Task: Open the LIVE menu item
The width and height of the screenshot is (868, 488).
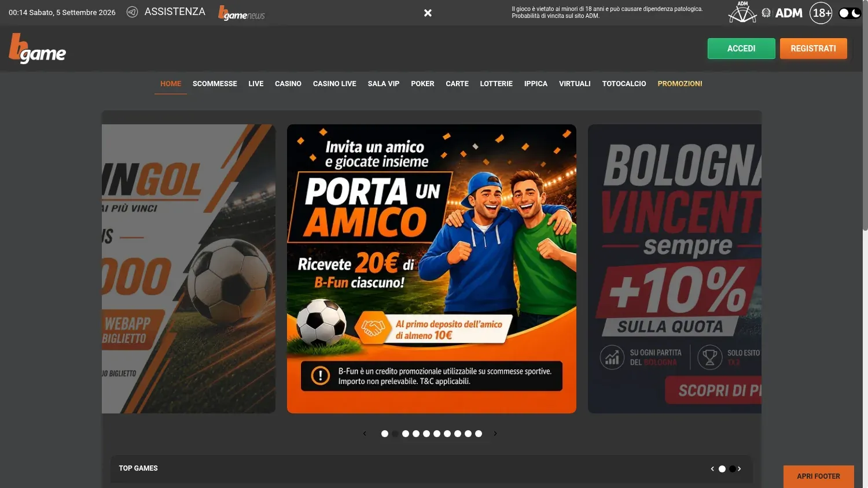Action: click(x=256, y=84)
